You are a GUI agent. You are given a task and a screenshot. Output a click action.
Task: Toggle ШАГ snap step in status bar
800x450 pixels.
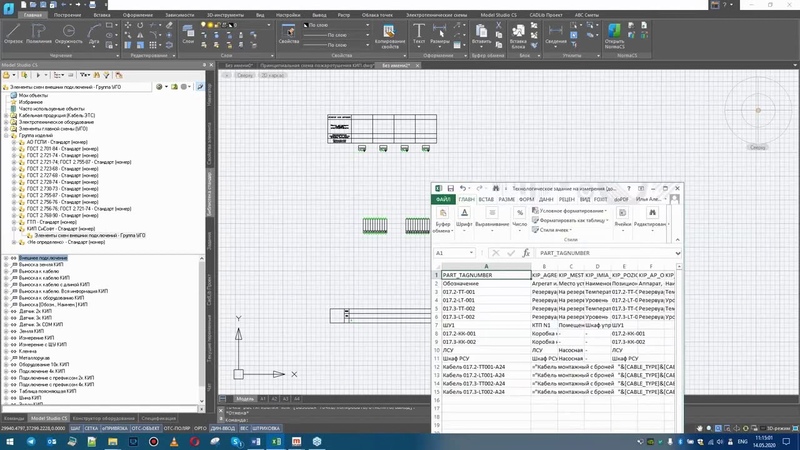point(76,428)
